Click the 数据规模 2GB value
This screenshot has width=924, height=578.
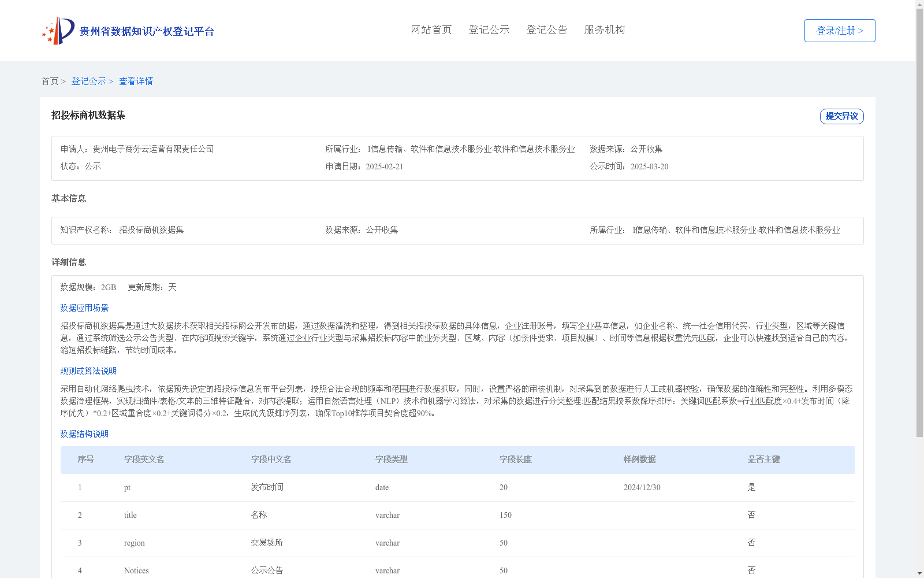(x=109, y=287)
